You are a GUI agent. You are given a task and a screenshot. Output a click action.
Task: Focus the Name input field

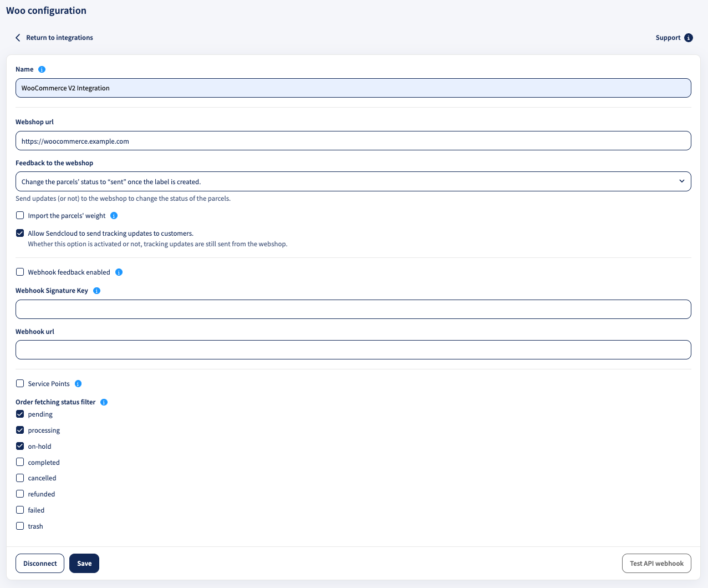coord(353,88)
